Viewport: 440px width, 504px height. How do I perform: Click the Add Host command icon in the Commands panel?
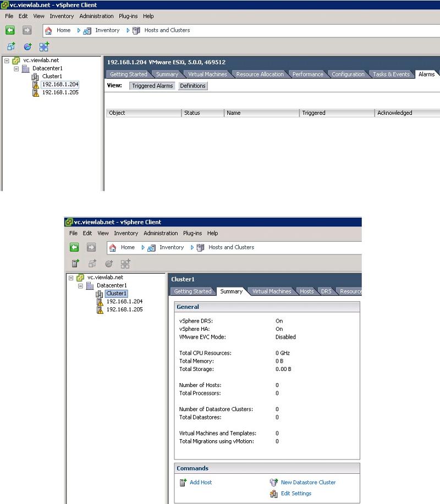[x=183, y=482]
